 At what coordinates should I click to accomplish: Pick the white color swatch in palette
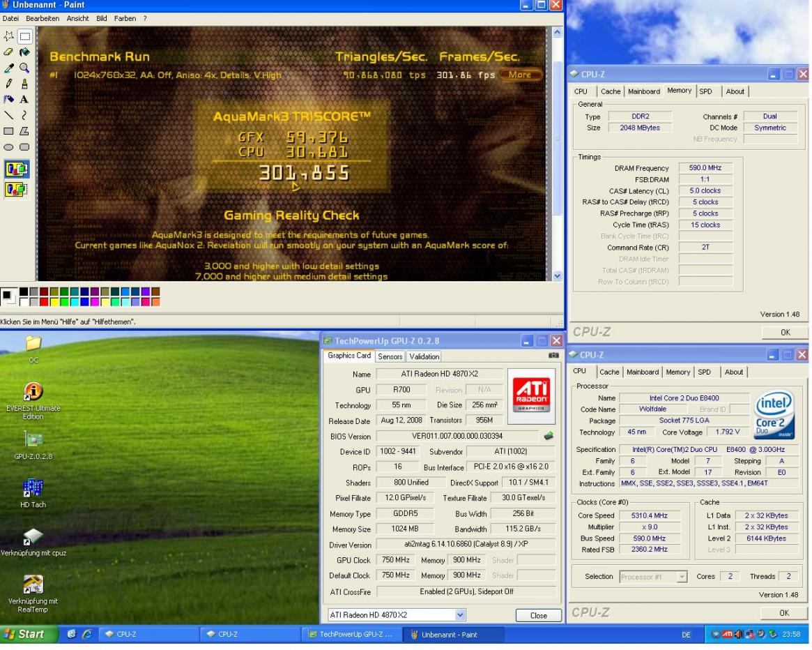(24, 302)
